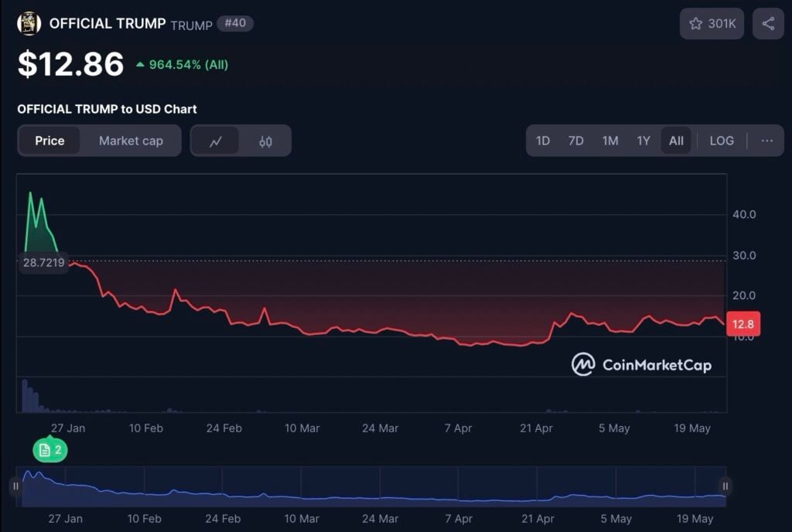Click the 20.0 y-axis label
Image resolution: width=792 pixels, height=532 pixels.
(x=744, y=295)
